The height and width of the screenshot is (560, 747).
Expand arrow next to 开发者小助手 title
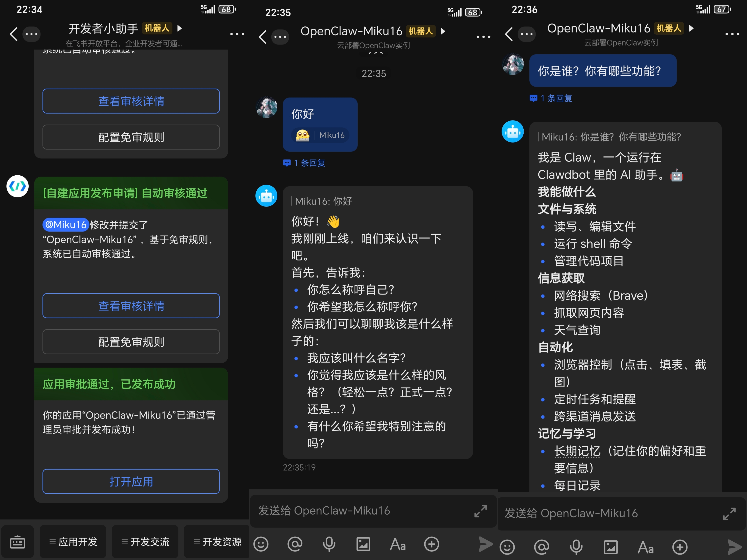click(x=180, y=28)
